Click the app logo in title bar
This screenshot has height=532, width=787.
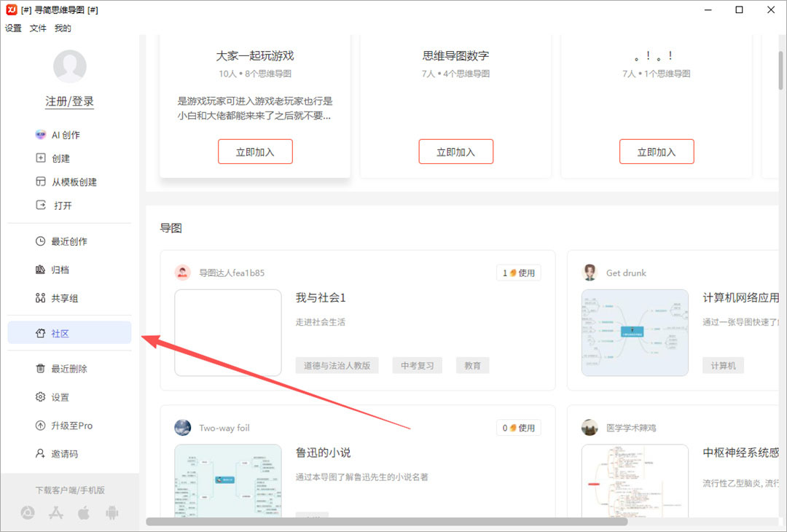[12, 9]
